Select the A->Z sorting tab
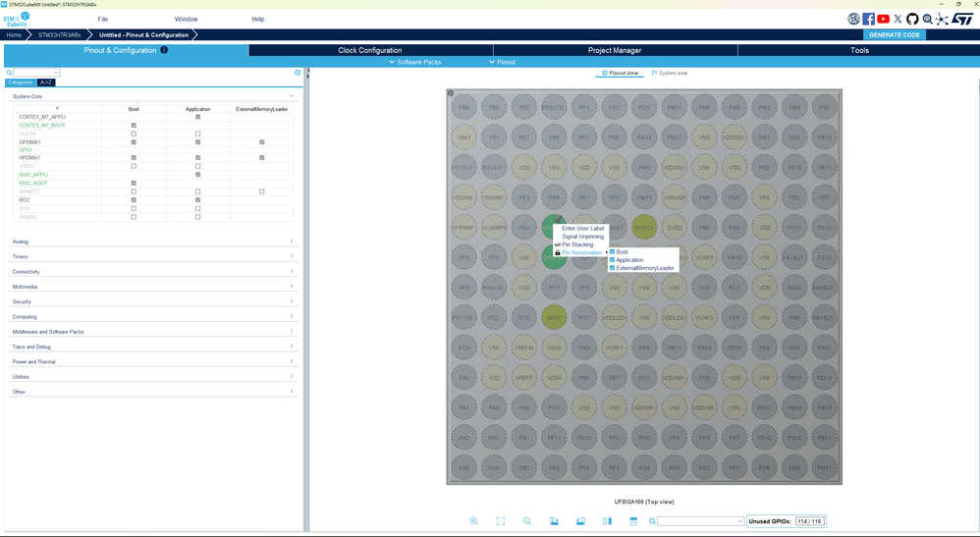This screenshot has height=537, width=980. click(x=45, y=82)
